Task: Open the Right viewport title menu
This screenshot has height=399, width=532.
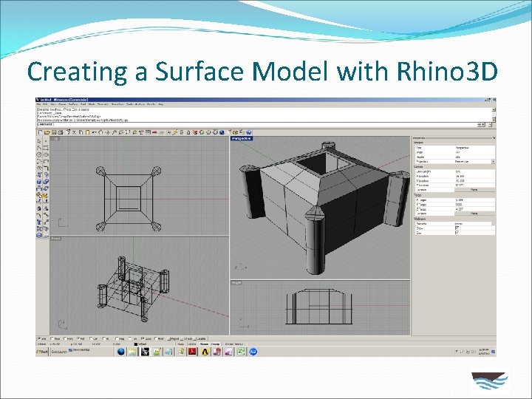Action: [236, 282]
